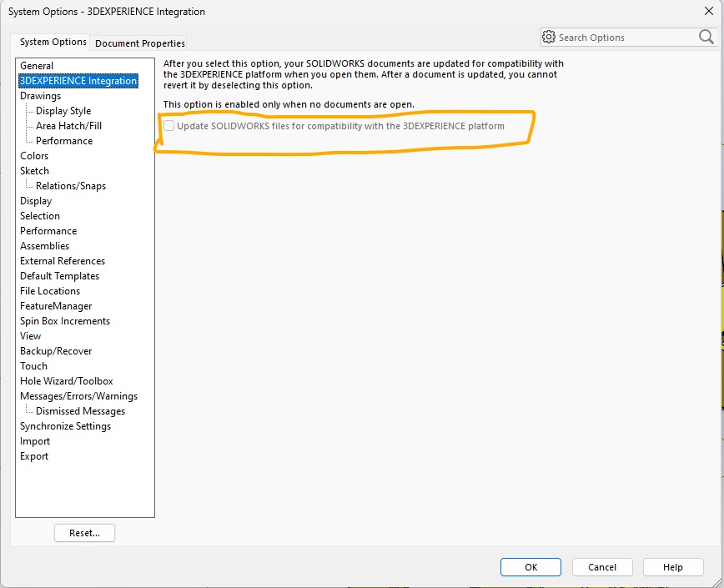Viewport: 724px width, 588px height.
Task: Open the Import options category
Action: click(x=35, y=441)
